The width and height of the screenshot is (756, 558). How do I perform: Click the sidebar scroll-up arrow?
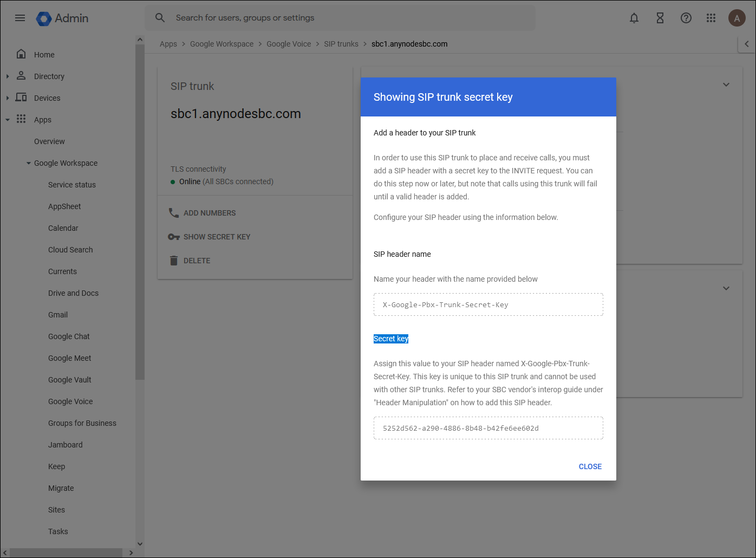click(x=140, y=40)
